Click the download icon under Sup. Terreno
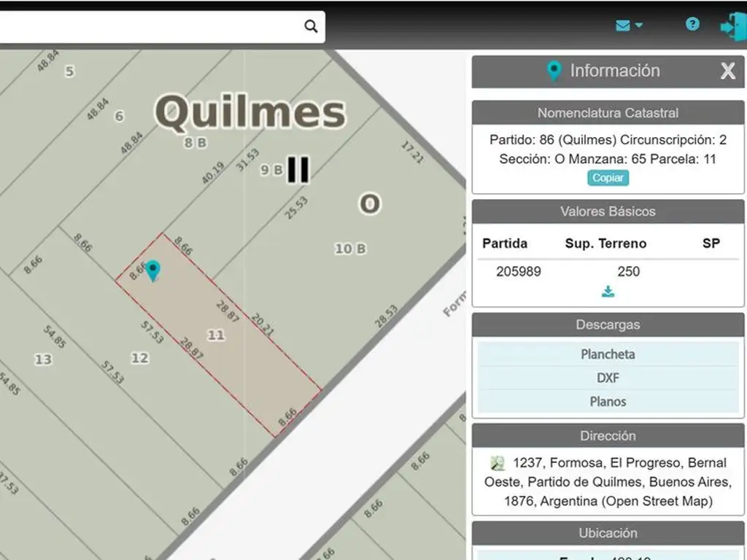This screenshot has height=560, width=747. [608, 292]
